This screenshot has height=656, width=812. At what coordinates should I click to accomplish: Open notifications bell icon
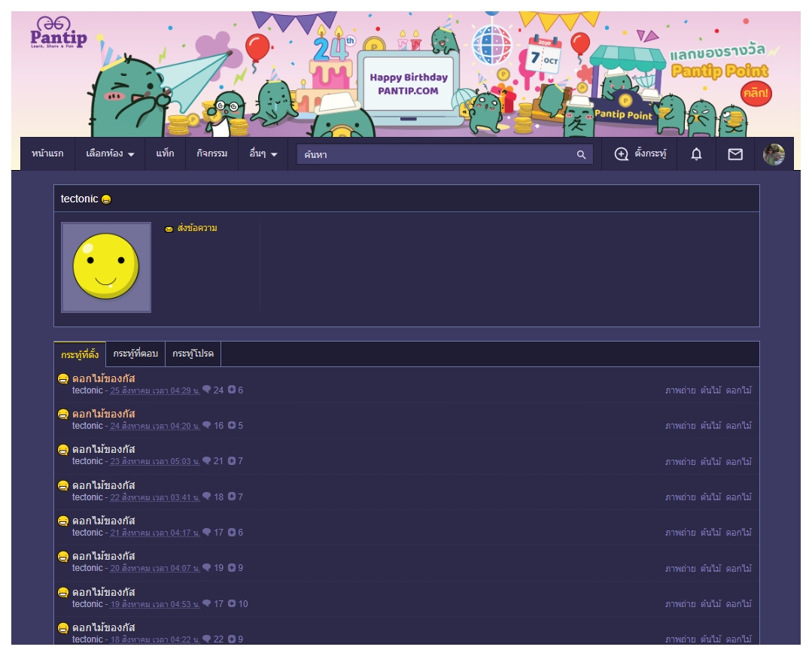(697, 153)
